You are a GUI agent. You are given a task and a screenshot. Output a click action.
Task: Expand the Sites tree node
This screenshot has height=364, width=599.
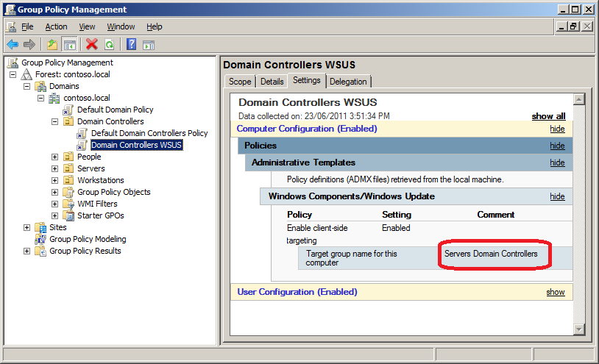coord(27,227)
